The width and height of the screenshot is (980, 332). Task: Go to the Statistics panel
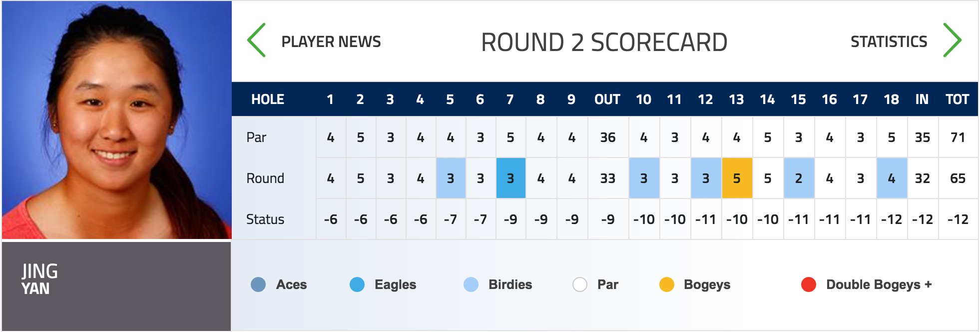tap(889, 41)
